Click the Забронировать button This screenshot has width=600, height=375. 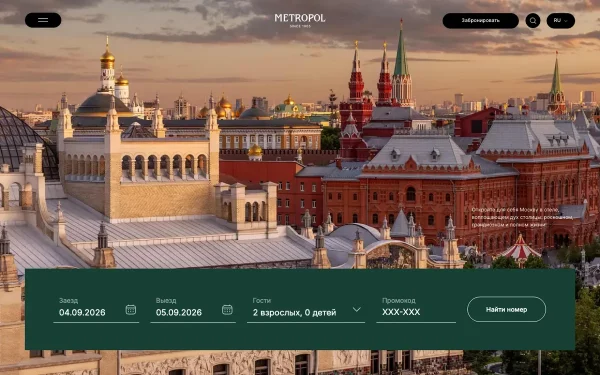click(480, 21)
